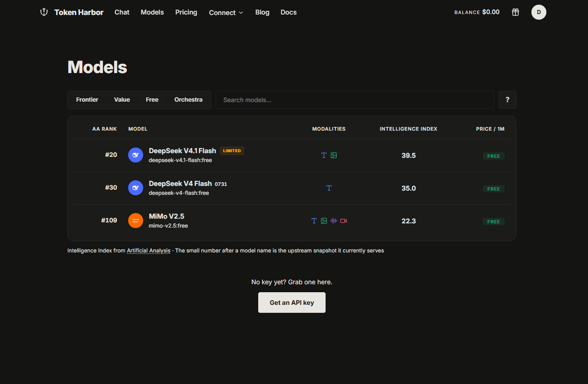Open the gift rewards icon
This screenshot has width=588, height=384.
click(515, 12)
